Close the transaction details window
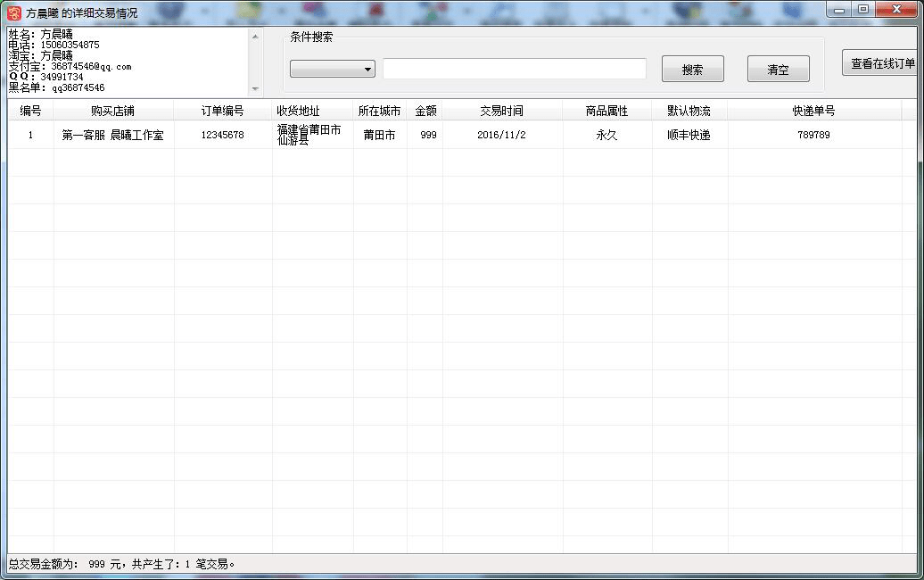The image size is (924, 580). click(895, 10)
